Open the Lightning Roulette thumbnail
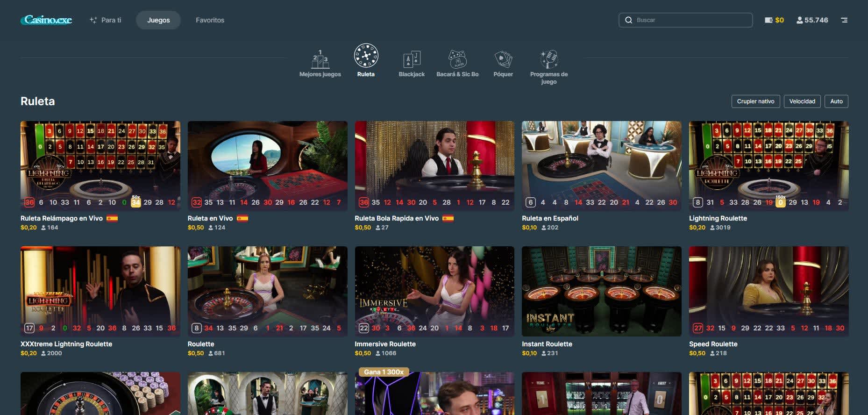This screenshot has height=415, width=868. coord(769,166)
